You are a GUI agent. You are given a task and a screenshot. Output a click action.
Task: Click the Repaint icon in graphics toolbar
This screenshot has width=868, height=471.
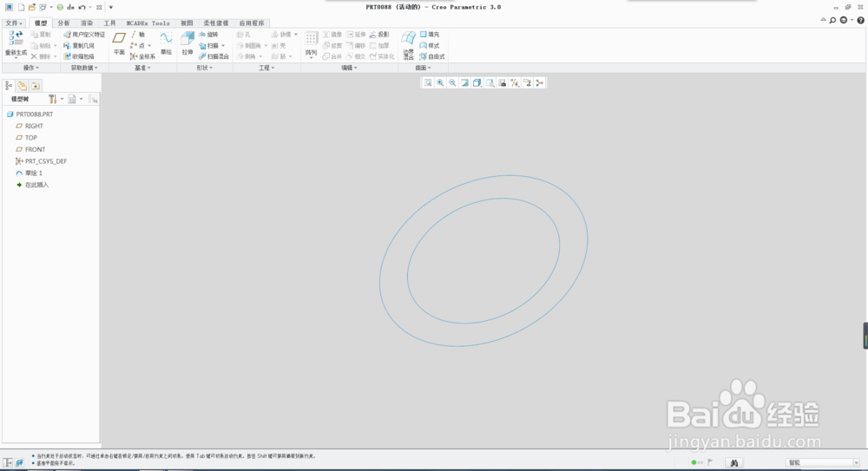click(x=465, y=83)
